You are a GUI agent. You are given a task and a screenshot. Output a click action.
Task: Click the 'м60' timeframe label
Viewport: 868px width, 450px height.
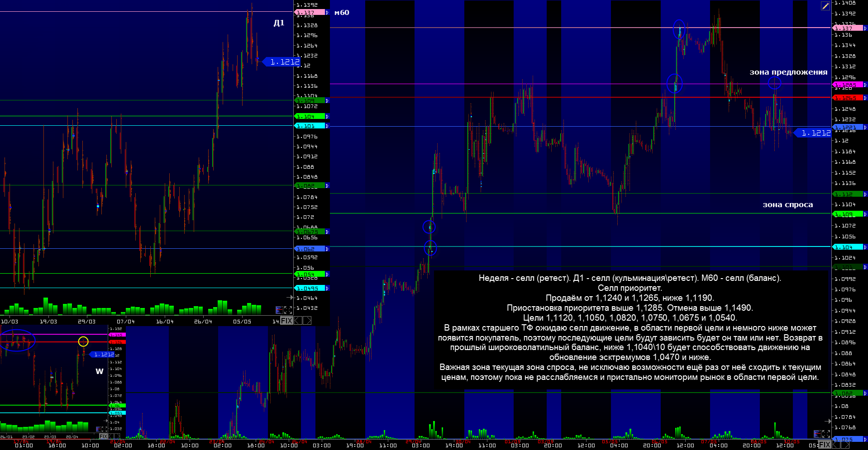342,13
